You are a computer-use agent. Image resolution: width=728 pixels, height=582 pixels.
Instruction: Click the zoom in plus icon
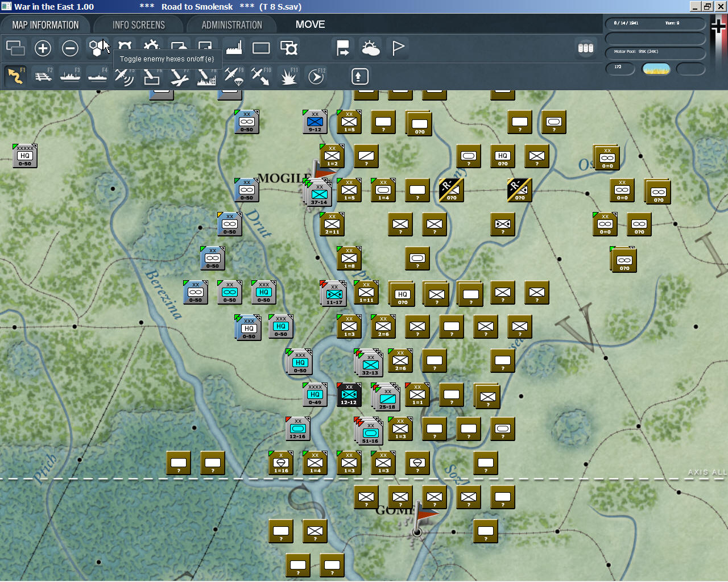(x=43, y=48)
